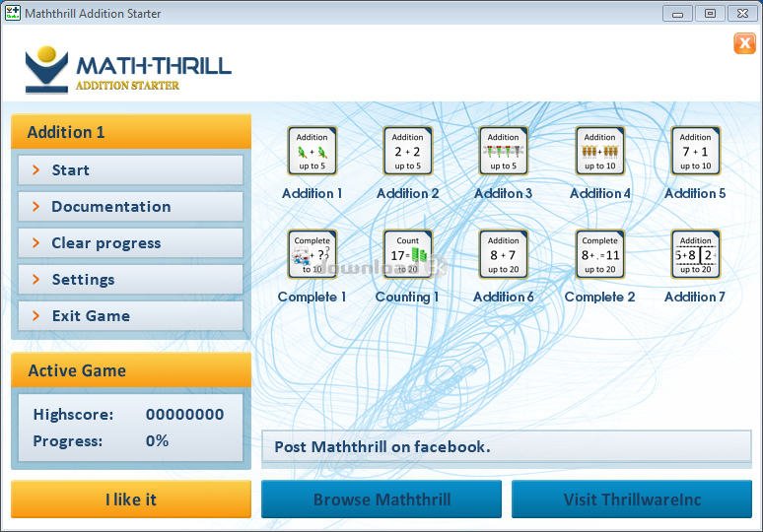Click the orange X close icon
The image size is (763, 532).
pyautogui.click(x=744, y=43)
